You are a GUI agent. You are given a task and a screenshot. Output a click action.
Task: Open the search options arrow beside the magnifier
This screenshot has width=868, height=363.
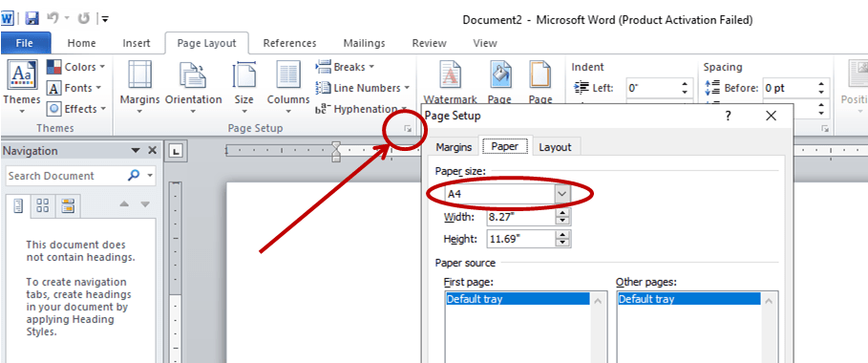[150, 176]
